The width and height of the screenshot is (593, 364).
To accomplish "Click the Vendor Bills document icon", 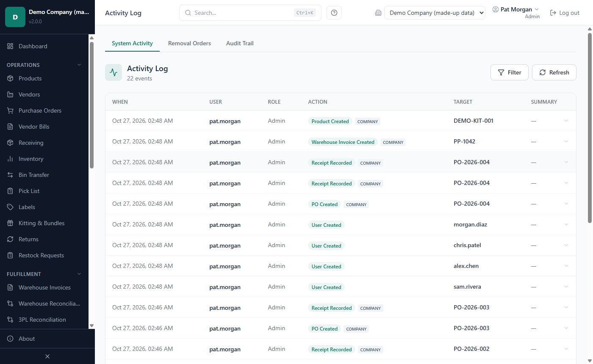I will pos(10,127).
